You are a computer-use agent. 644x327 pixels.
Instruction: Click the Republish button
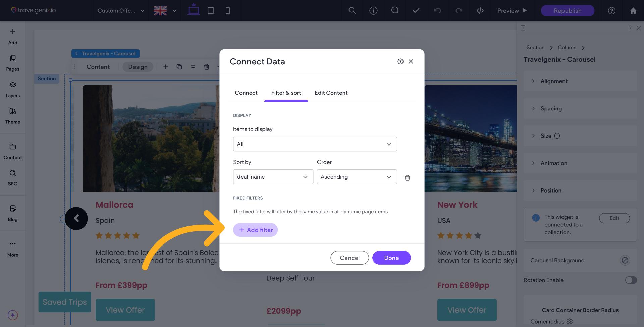click(x=568, y=11)
